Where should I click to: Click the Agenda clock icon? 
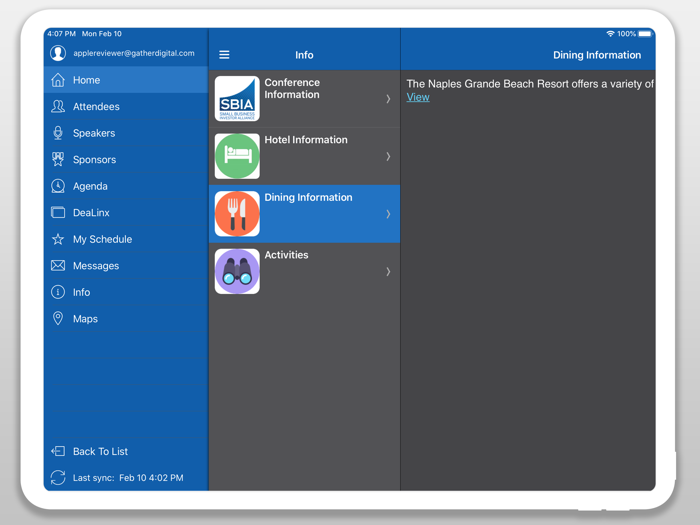click(58, 186)
